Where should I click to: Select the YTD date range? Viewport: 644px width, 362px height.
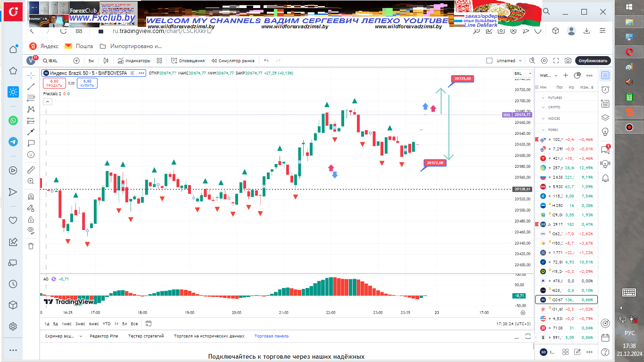coord(107,324)
